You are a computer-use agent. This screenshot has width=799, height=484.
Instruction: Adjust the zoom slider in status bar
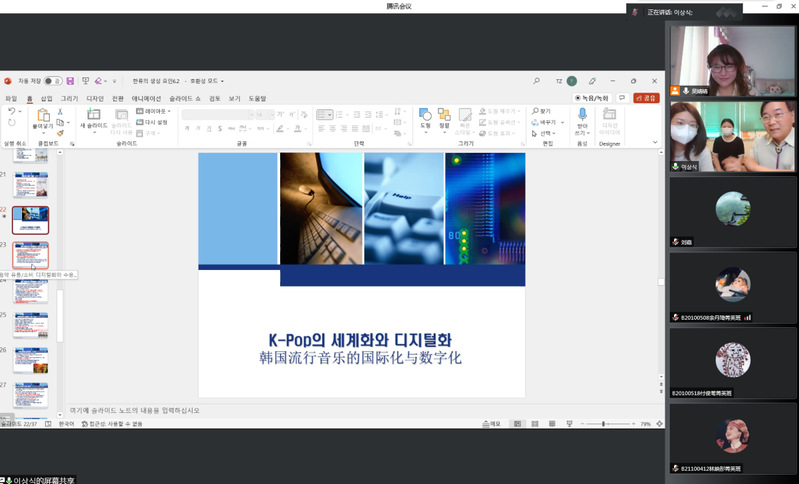tap(602, 424)
